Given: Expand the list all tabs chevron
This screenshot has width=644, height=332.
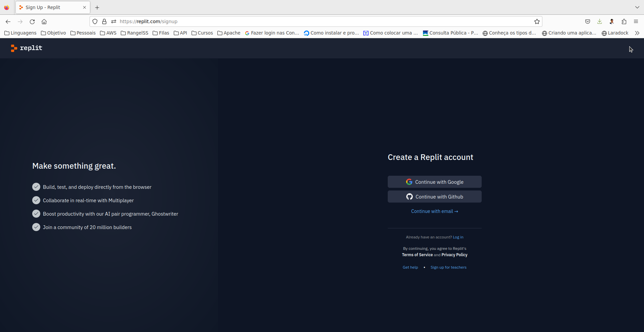Looking at the screenshot, I should point(637,7).
